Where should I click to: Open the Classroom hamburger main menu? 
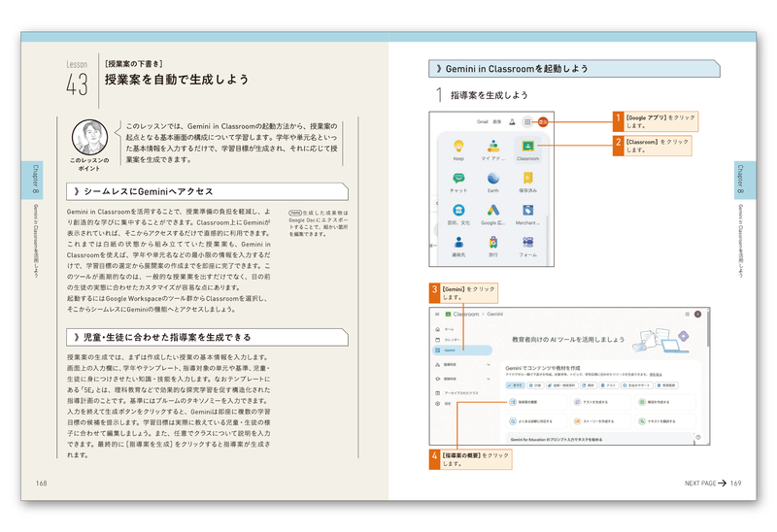pyautogui.click(x=437, y=314)
